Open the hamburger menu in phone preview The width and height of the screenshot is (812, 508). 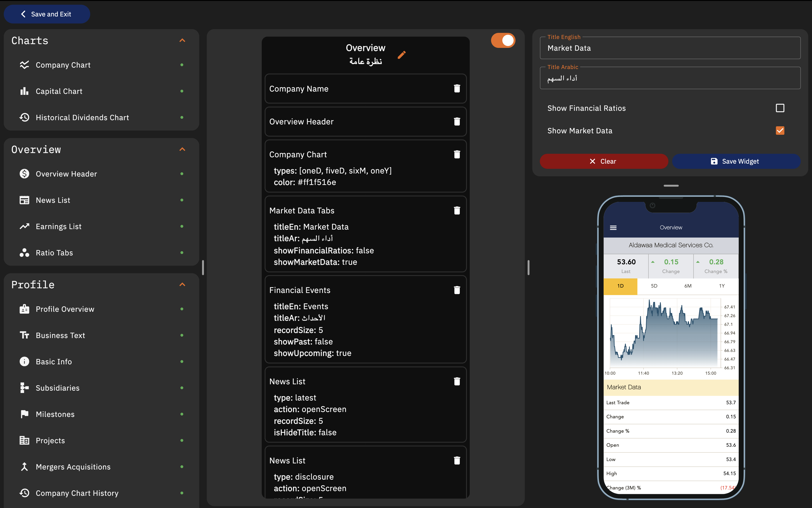613,227
